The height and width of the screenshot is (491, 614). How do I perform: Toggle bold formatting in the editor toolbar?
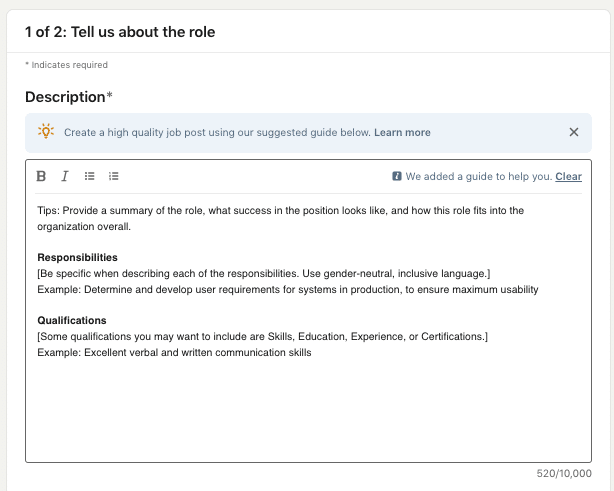[41, 176]
